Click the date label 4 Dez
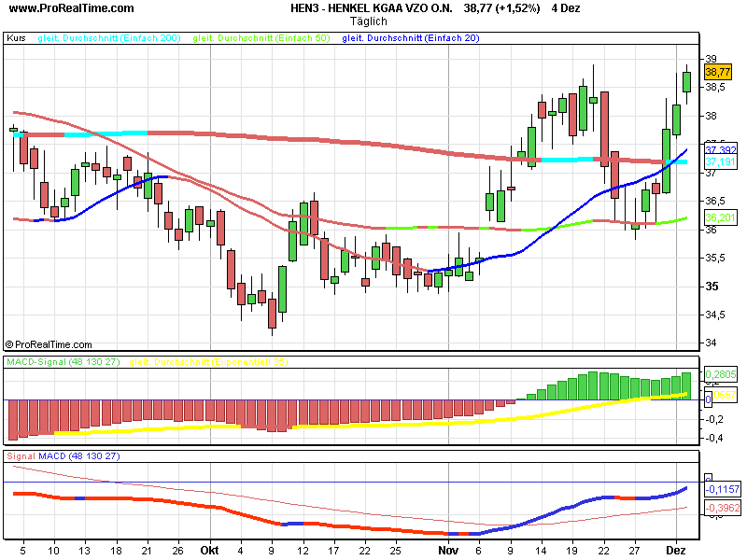The image size is (747, 560). [x=566, y=8]
